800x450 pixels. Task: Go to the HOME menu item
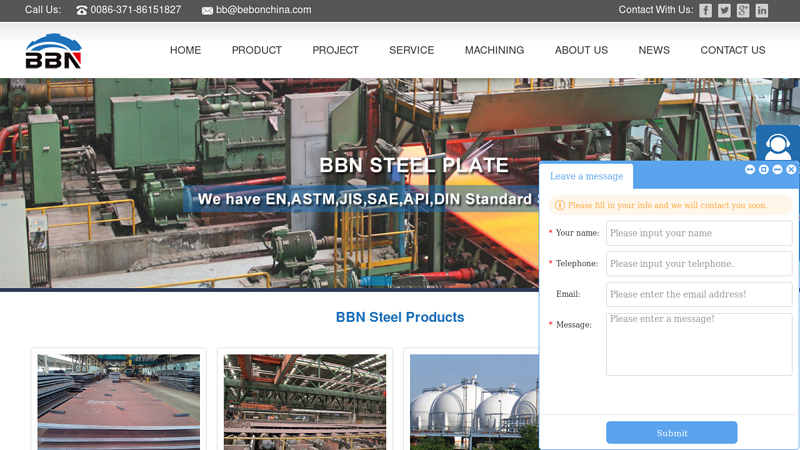pos(185,50)
